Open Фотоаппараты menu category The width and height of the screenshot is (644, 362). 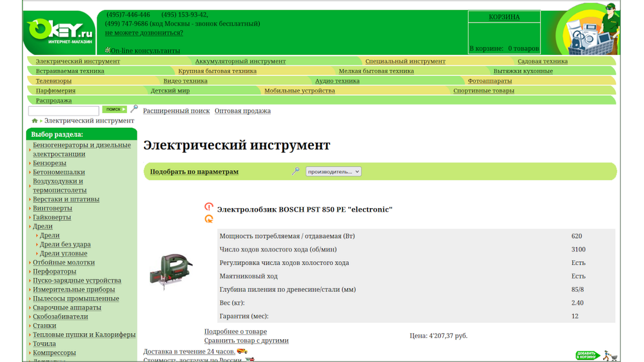(490, 81)
